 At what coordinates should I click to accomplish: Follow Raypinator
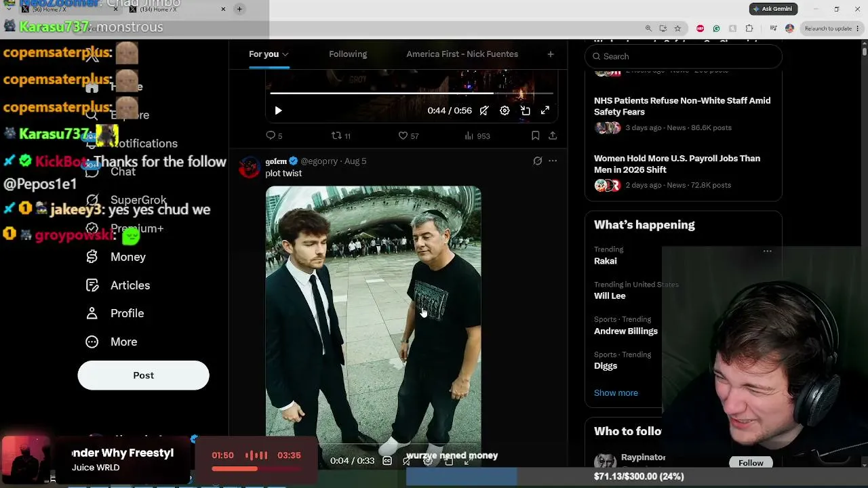tap(751, 463)
